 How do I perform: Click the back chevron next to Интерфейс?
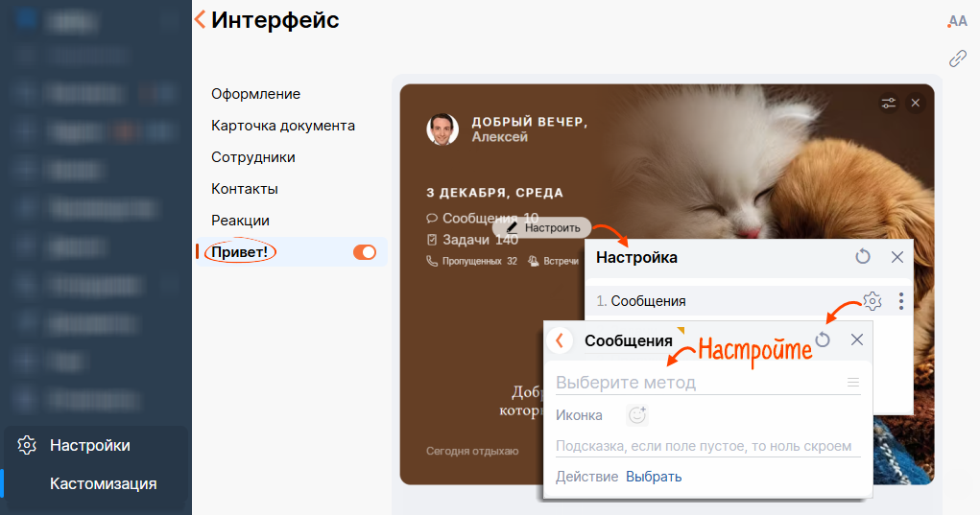coord(200,19)
